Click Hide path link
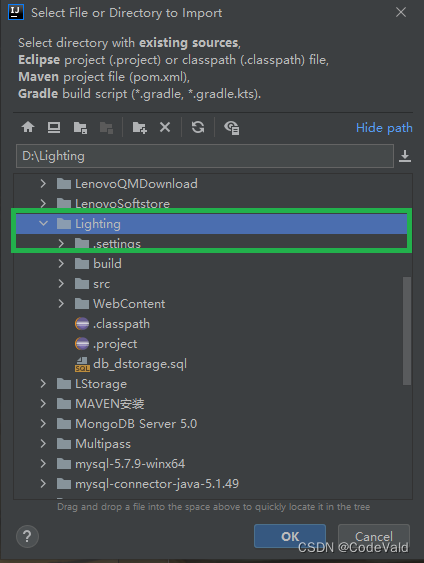 coord(384,128)
